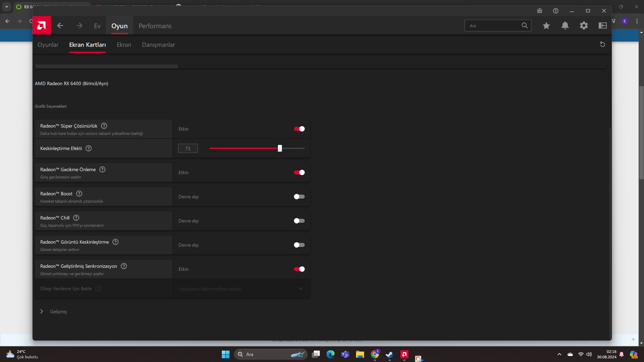Open notifications bell icon
This screenshot has width=644, height=362.
click(565, 25)
